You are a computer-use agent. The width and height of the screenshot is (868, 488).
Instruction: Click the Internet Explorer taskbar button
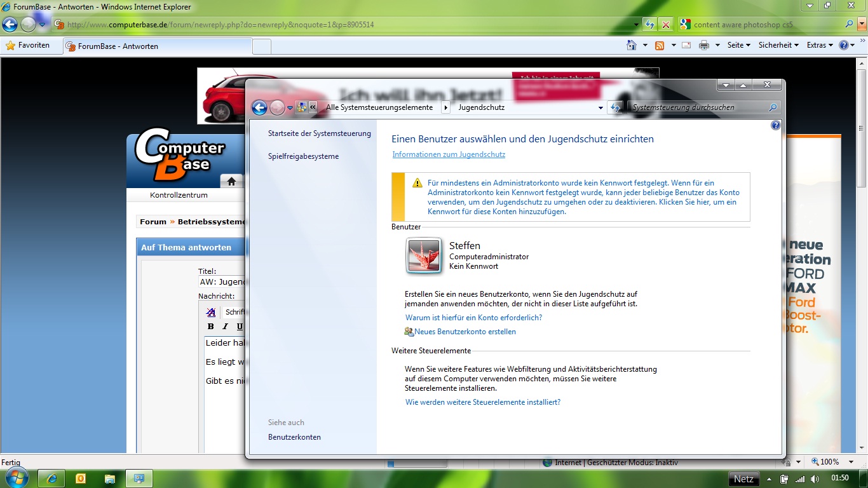(51, 478)
